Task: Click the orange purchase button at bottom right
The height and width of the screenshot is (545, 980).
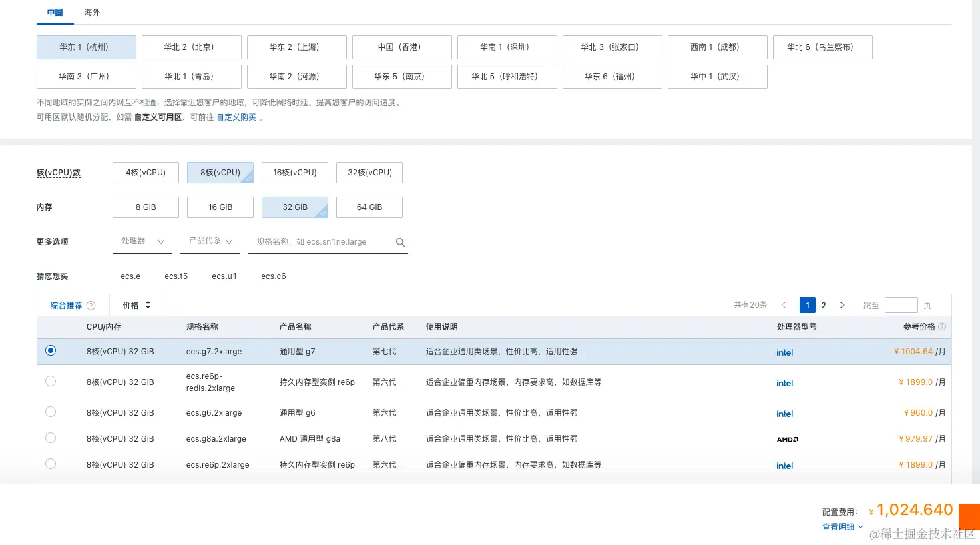Action: click(x=969, y=517)
